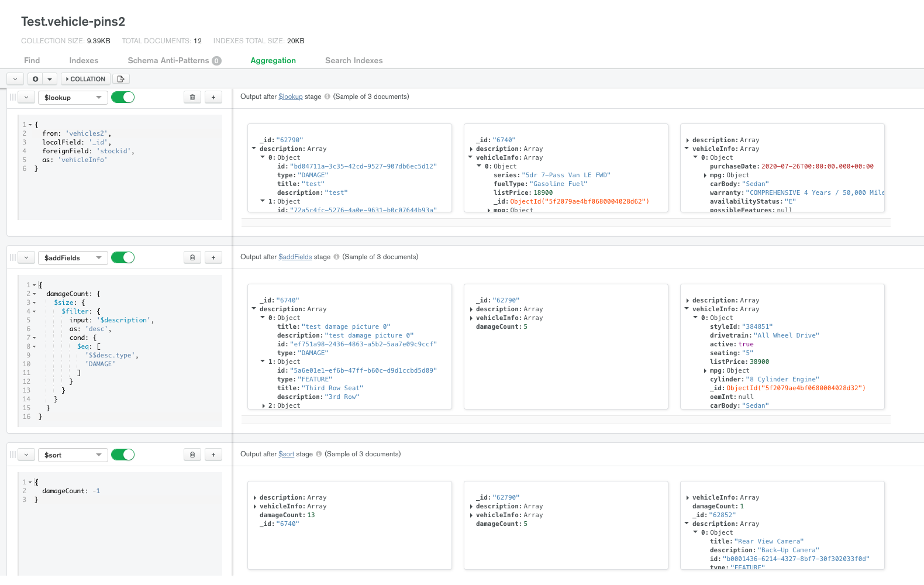Image resolution: width=924 pixels, height=585 pixels.
Task: Turn off the $addFields stage switch
Action: coord(123,258)
